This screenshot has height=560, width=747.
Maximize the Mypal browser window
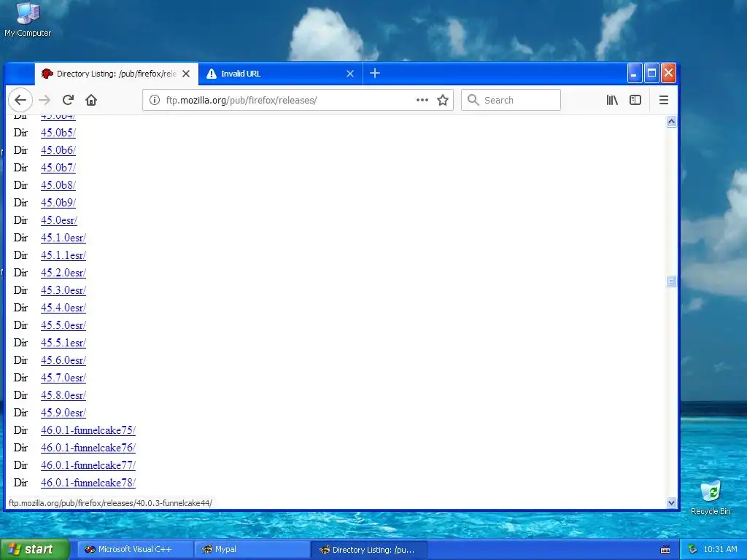point(651,74)
